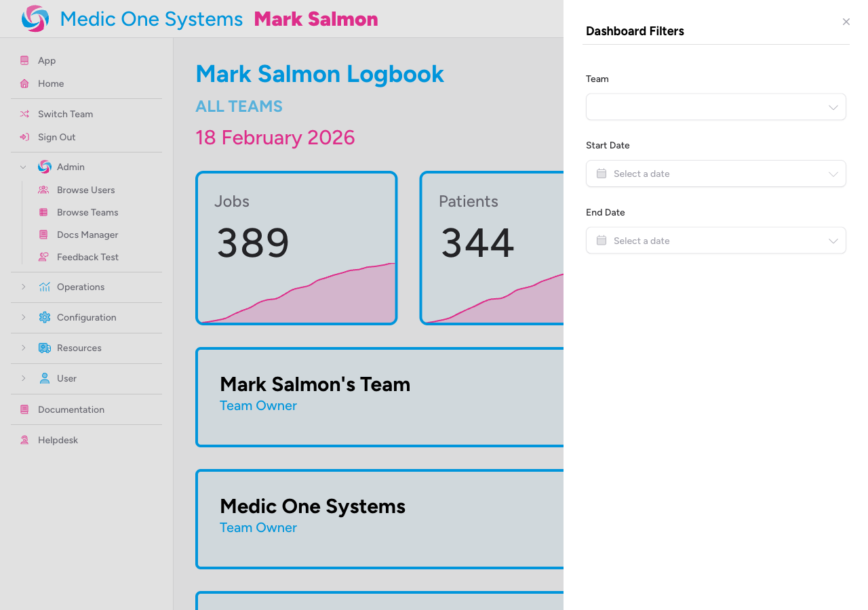Click the Switch Team icon
868x610 pixels.
point(24,114)
